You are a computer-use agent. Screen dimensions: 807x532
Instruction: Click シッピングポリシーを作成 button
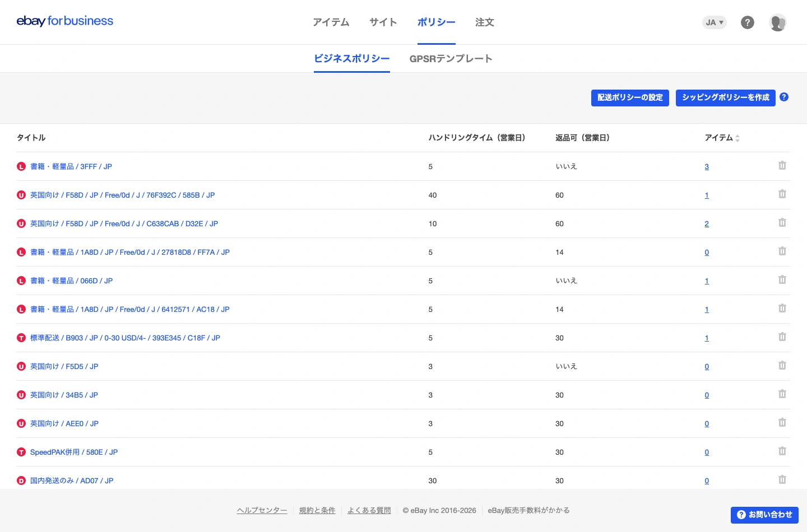[x=726, y=97]
